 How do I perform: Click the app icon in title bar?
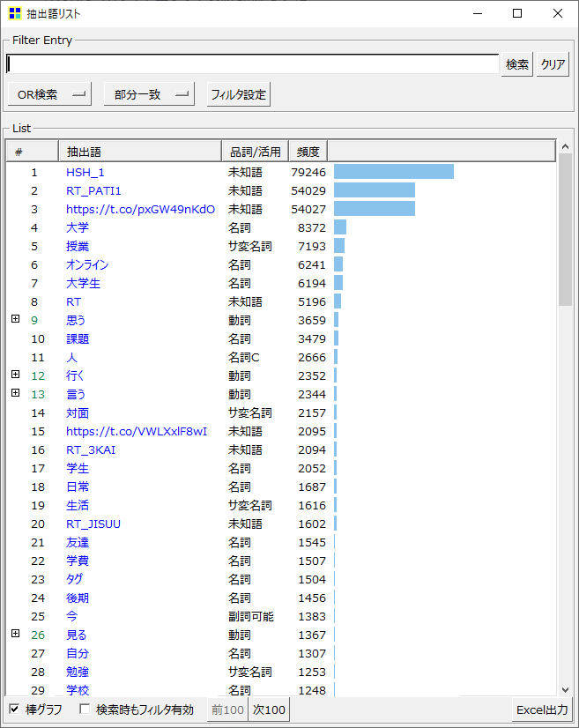click(x=15, y=13)
